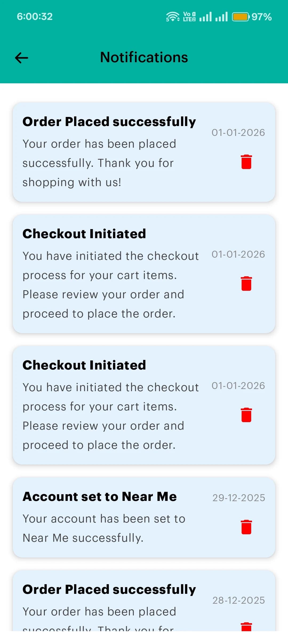
Task: Open the top Order Placed successfully notification title
Action: pyautogui.click(x=109, y=122)
